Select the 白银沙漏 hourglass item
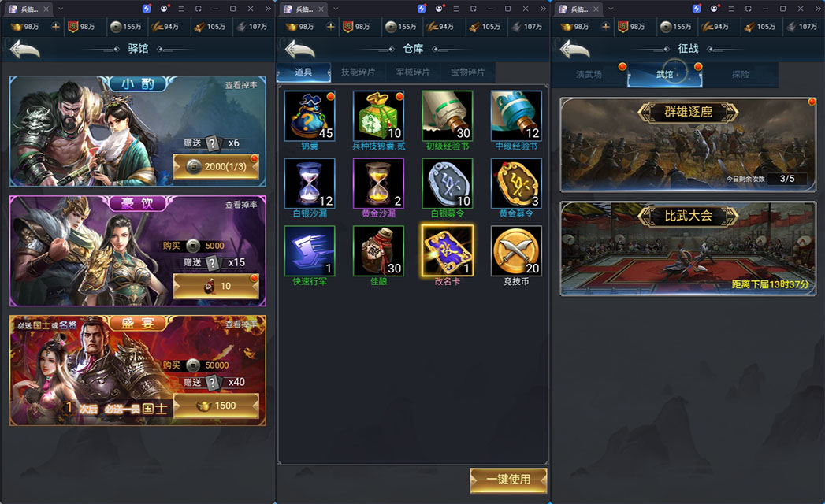This screenshot has width=825, height=504. pos(310,183)
